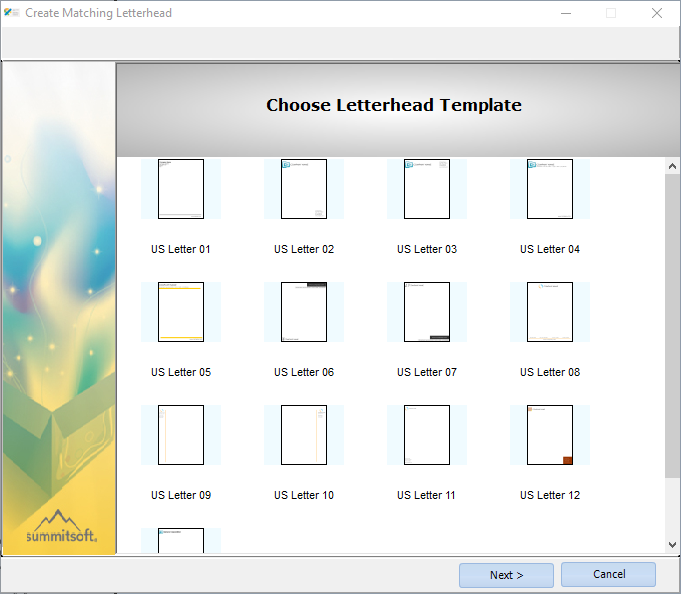Viewport: 681px width, 594px height.
Task: Pick the US Letter 09 template thumbnail
Action: 181,435
